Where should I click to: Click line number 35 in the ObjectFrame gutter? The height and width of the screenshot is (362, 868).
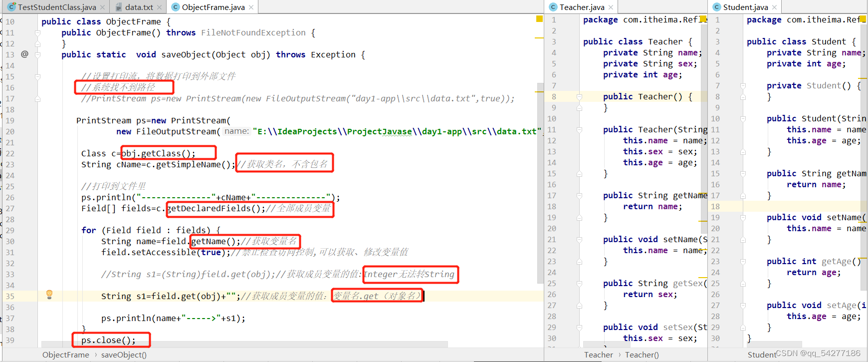point(10,296)
